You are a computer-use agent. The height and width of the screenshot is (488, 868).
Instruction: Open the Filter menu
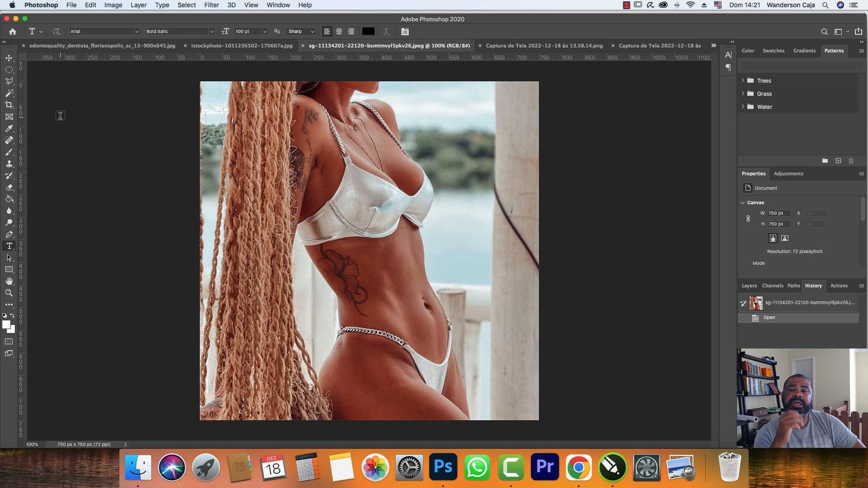pos(212,5)
